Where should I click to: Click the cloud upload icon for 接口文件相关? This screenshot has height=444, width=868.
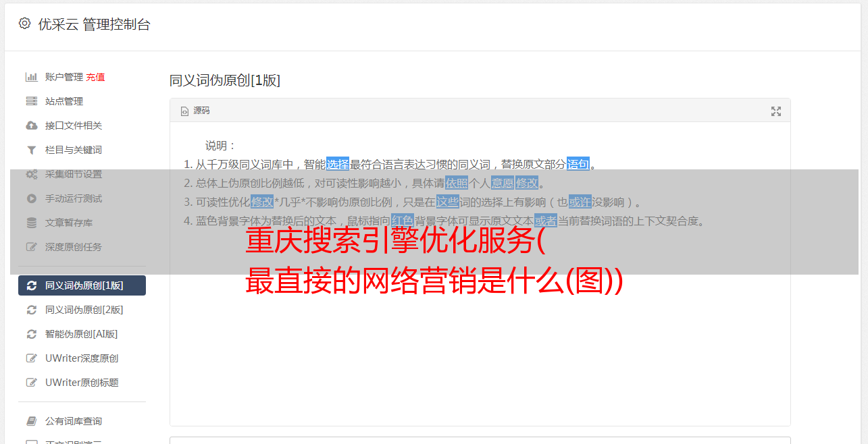(x=31, y=126)
